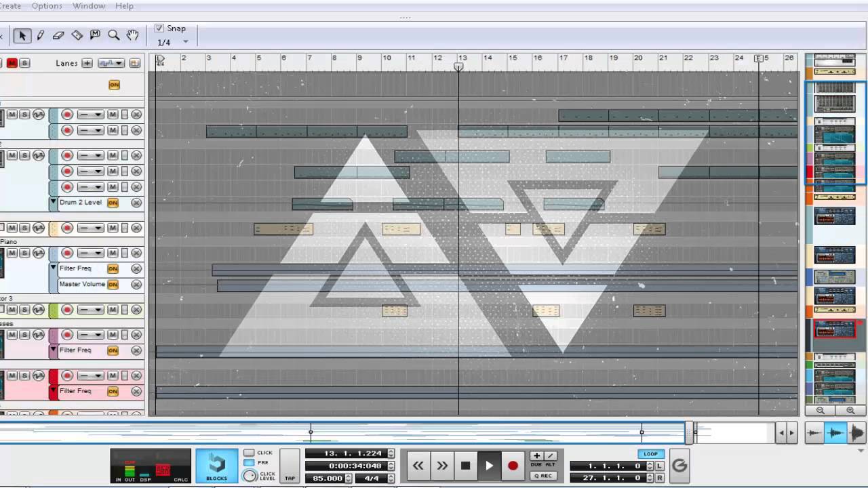
Task: Collapse the Piano track's Filter Freq triangle
Action: tap(54, 268)
